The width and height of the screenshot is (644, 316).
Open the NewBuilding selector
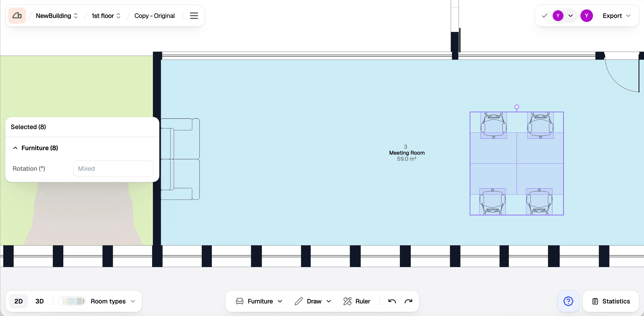(x=57, y=16)
